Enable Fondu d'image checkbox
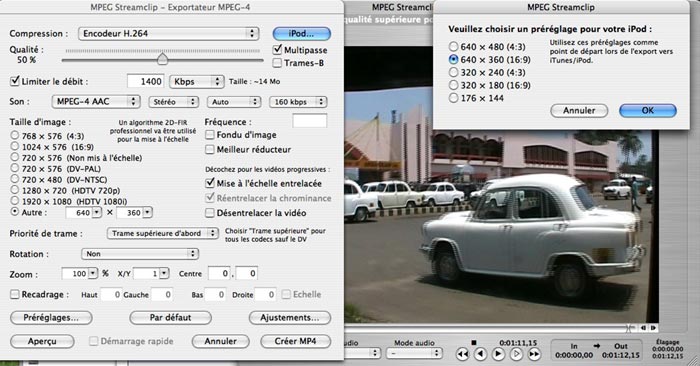The height and width of the screenshot is (366, 700). click(x=209, y=135)
